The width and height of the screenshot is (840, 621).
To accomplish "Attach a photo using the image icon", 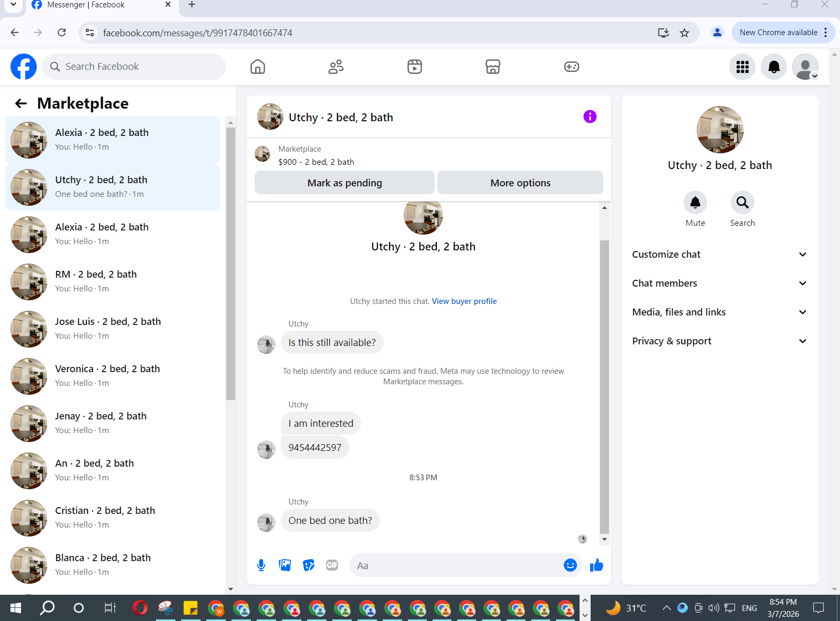I will point(285,565).
